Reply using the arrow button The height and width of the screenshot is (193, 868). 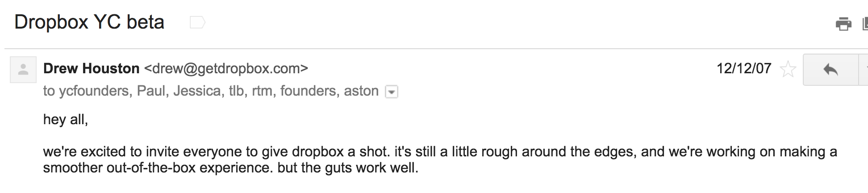coord(830,69)
